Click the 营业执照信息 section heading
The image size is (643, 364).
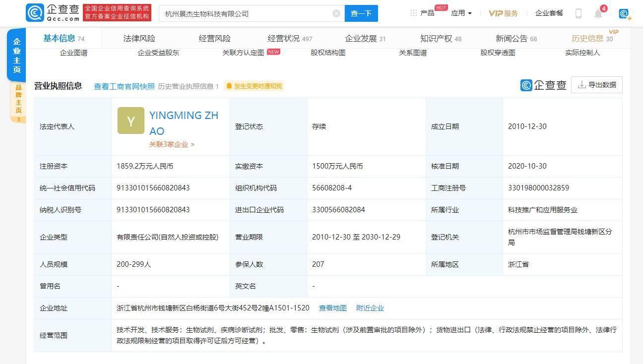tap(58, 86)
